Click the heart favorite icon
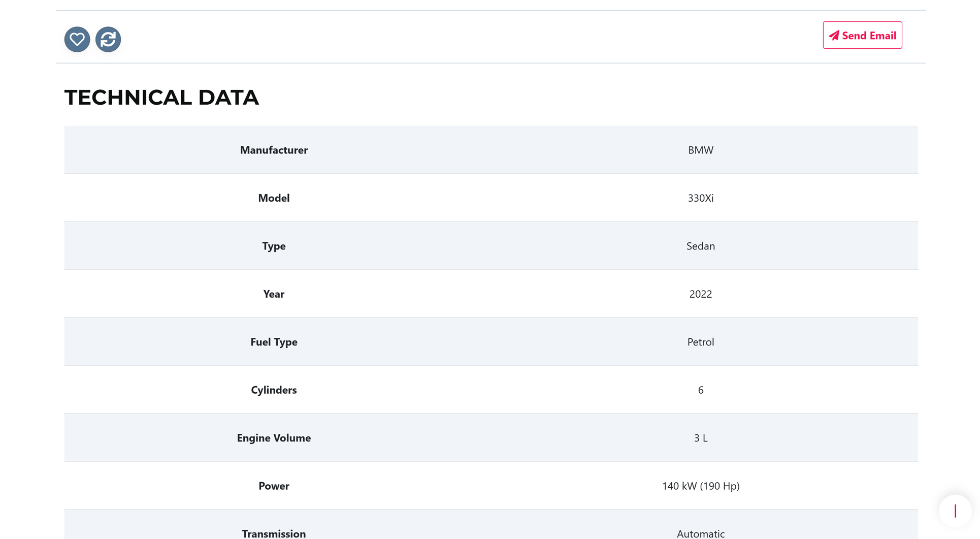Viewport: 980px width, 539px height. [x=77, y=39]
